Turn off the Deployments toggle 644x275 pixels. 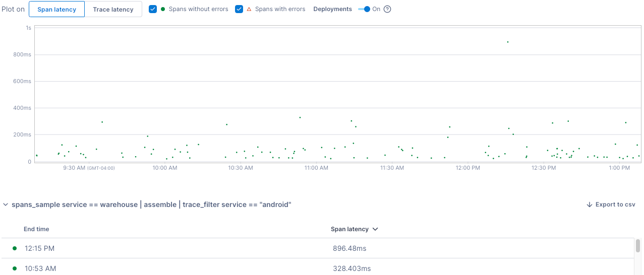[365, 9]
